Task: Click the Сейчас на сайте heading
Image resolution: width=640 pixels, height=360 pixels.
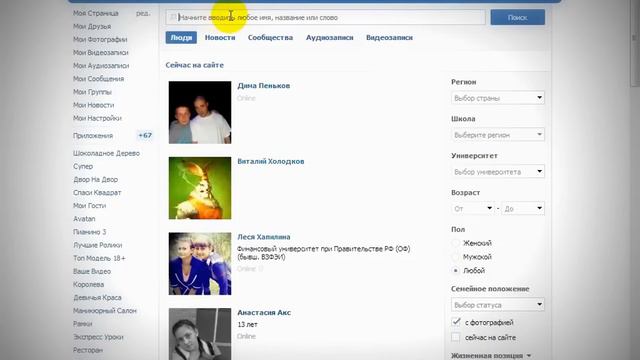Action: pyautogui.click(x=195, y=65)
